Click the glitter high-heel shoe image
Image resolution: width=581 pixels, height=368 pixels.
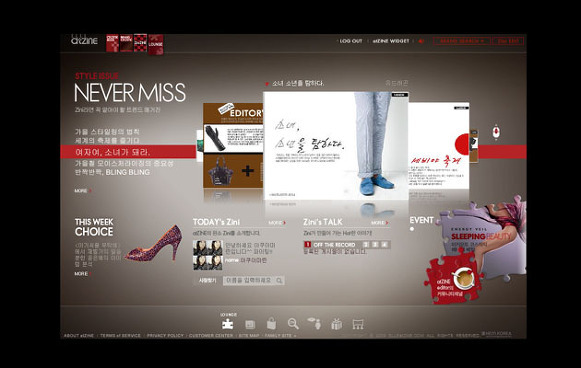click(x=154, y=243)
